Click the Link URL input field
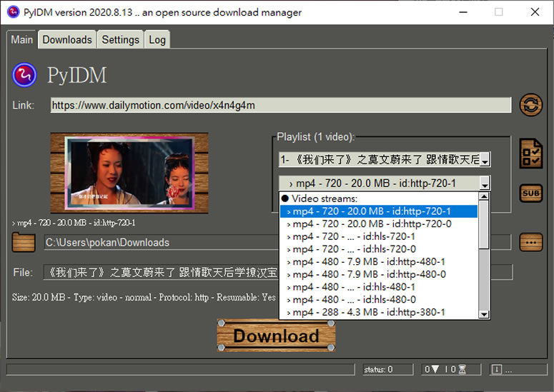The height and width of the screenshot is (392, 554). pyautogui.click(x=281, y=105)
